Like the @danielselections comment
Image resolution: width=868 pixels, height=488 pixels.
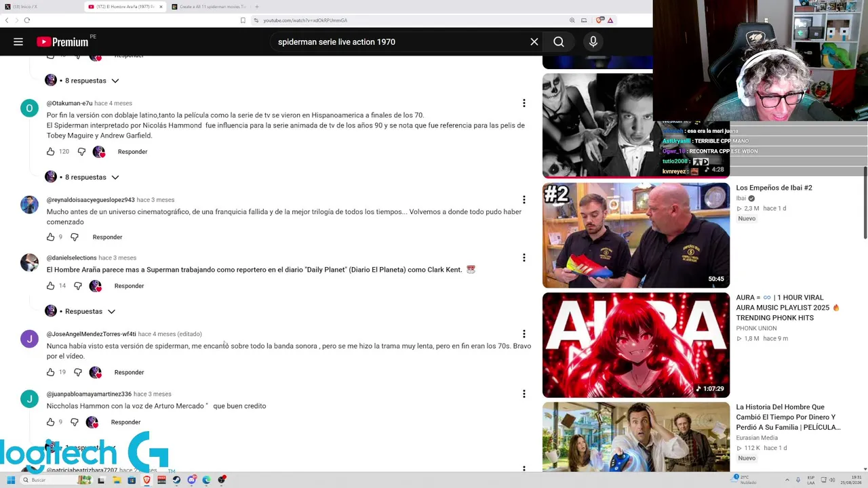(x=51, y=286)
